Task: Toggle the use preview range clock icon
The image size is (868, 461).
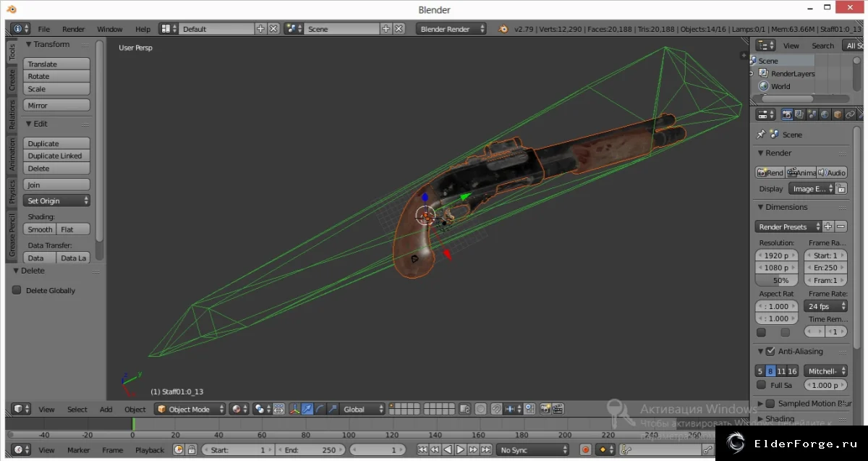Action: [x=178, y=449]
